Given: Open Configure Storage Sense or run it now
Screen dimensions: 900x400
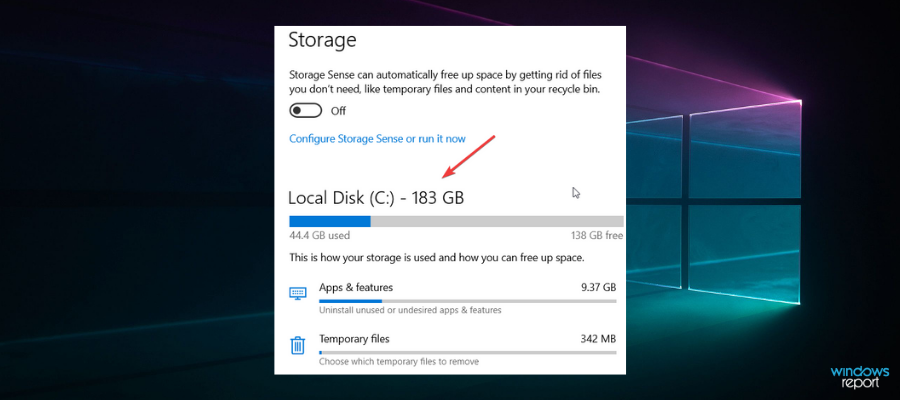Looking at the screenshot, I should coord(377,139).
